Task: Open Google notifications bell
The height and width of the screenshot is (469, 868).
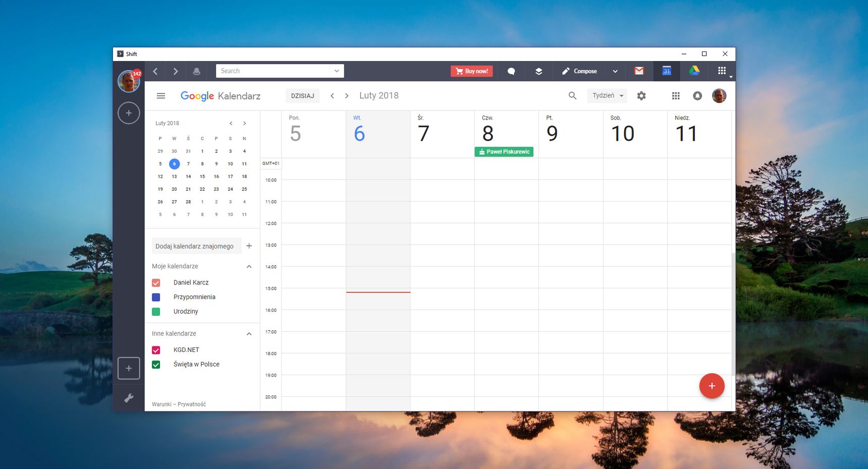Action: coord(697,96)
